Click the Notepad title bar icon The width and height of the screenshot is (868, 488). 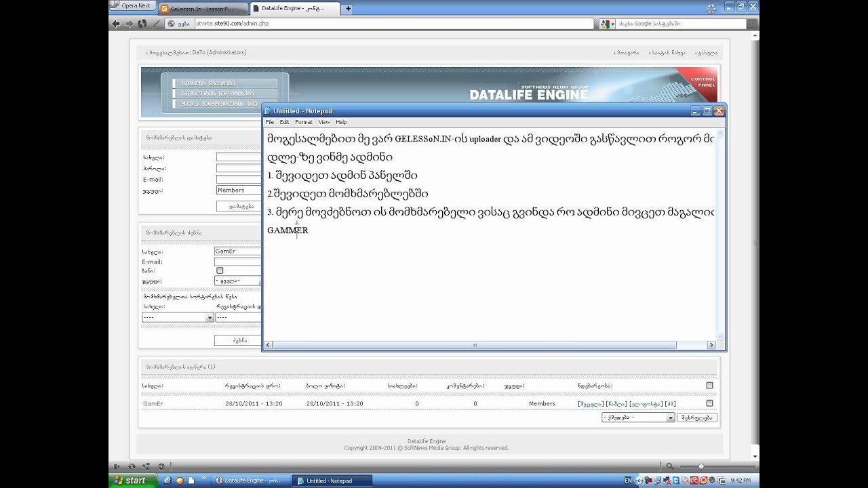click(268, 110)
